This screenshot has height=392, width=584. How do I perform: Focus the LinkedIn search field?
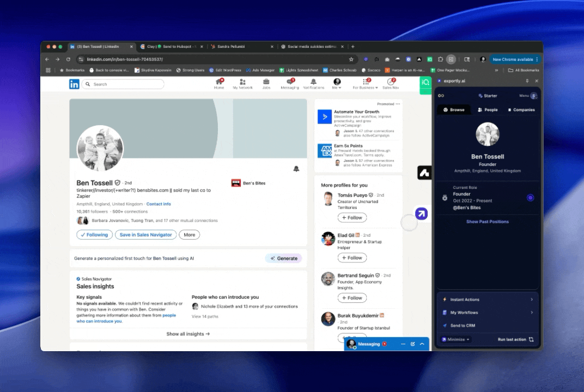(x=123, y=84)
